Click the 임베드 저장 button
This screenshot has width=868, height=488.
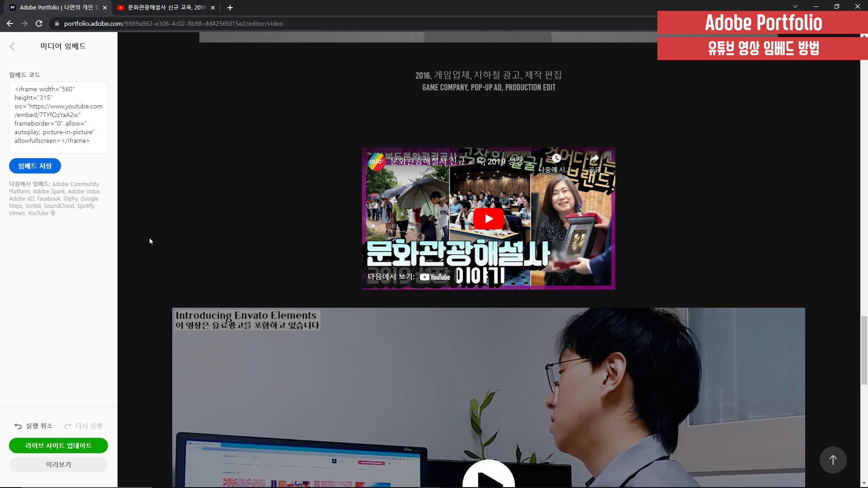pos(35,166)
